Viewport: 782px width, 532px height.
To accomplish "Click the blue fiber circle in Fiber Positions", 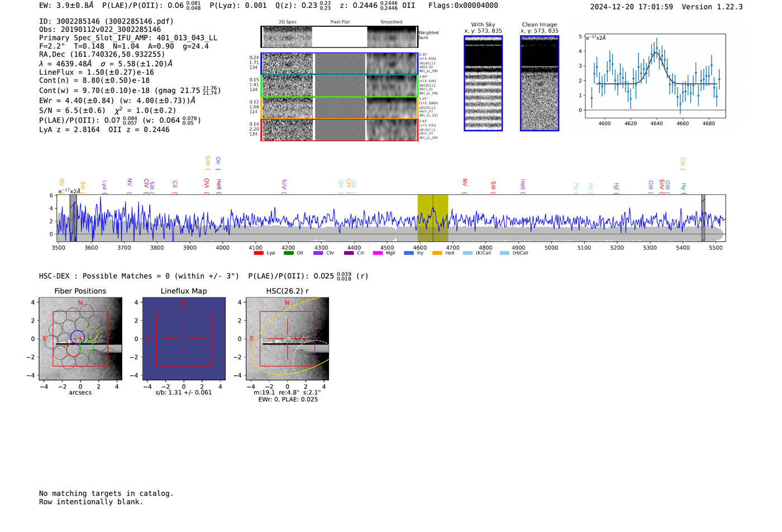I will (x=78, y=337).
